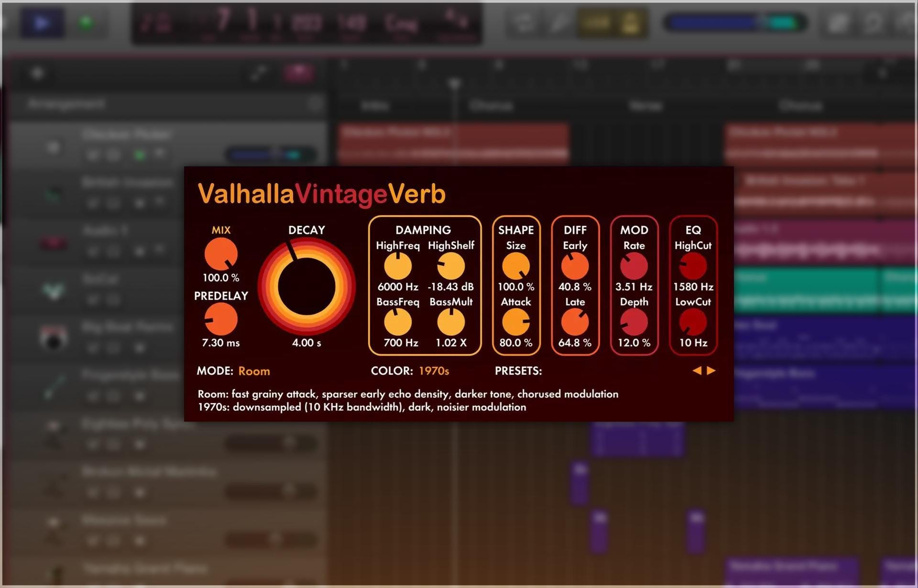The height and width of the screenshot is (588, 918).
Task: Click the blue play button in the DAW transport
Action: click(x=42, y=22)
